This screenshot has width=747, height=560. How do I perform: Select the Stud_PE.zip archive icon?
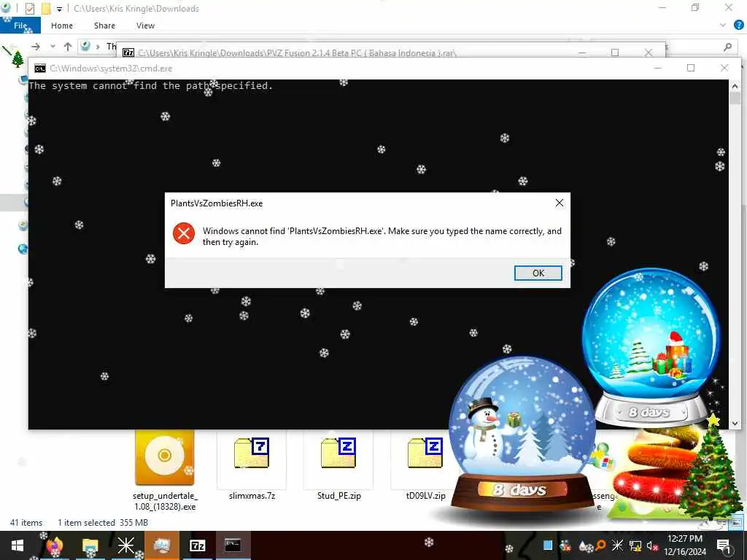(338, 453)
